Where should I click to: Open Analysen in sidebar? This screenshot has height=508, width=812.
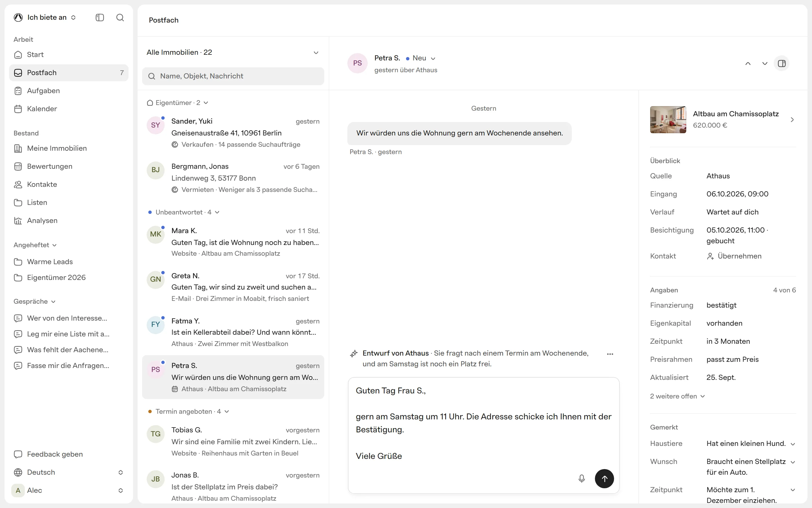pos(69,220)
